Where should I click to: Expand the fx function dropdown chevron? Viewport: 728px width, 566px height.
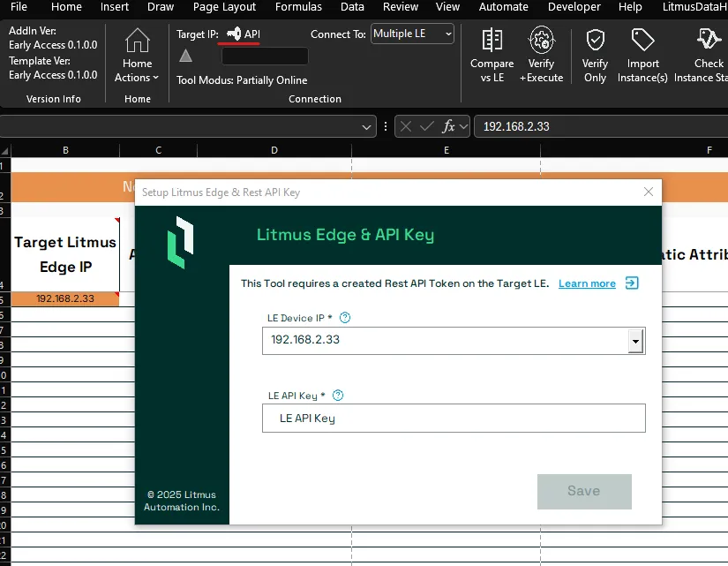[x=463, y=126]
